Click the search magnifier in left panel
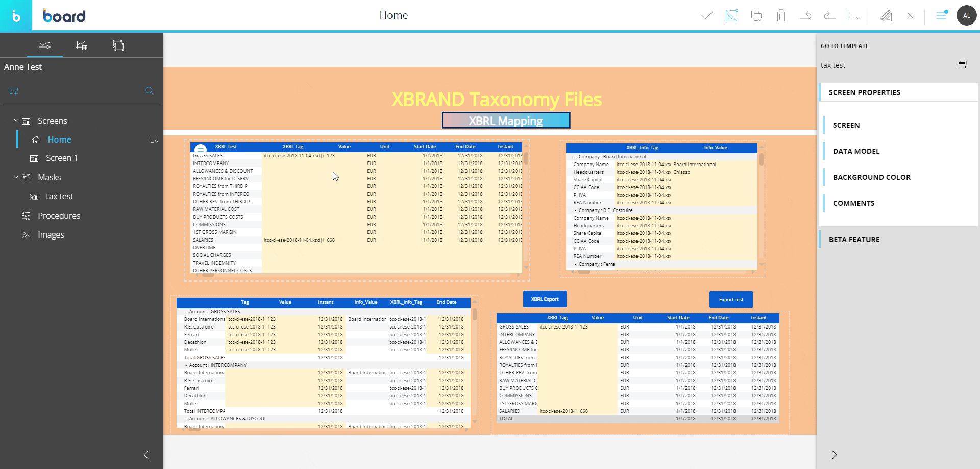 pos(149,91)
